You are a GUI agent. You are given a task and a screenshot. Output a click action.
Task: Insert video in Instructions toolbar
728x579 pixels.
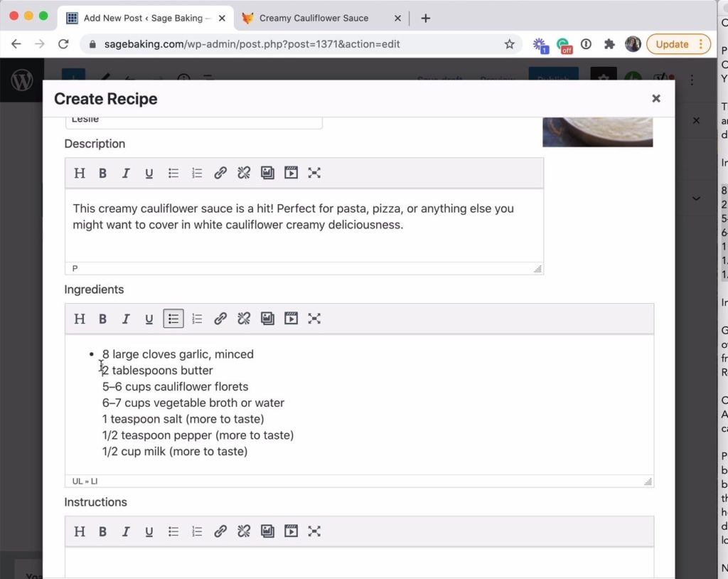tap(291, 531)
